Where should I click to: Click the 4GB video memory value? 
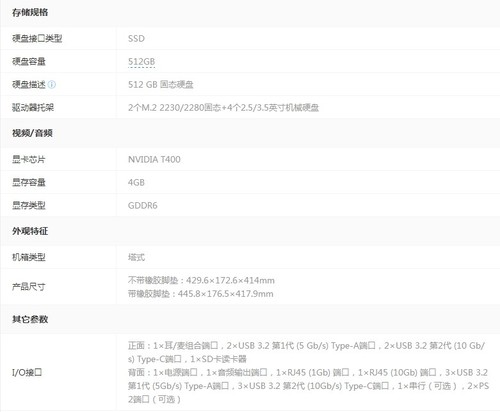136,183
